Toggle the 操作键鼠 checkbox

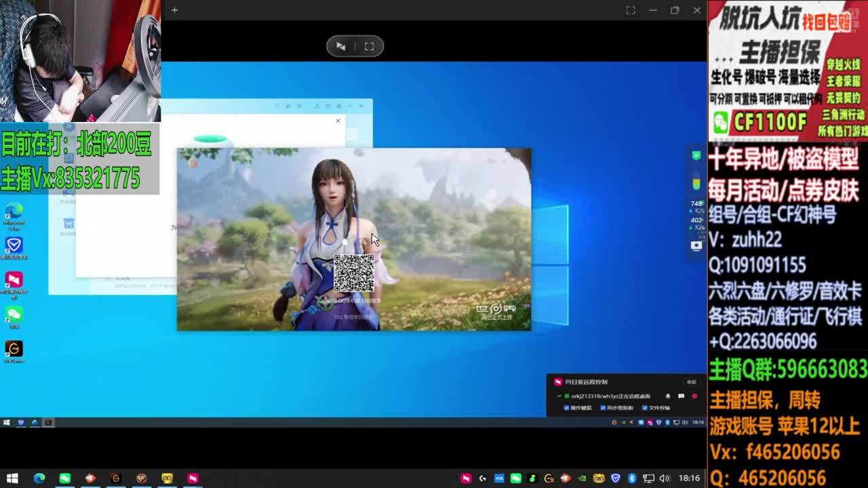click(567, 408)
